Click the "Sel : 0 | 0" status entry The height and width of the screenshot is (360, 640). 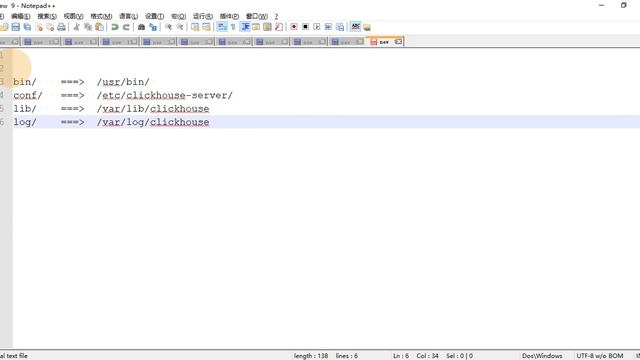tap(460, 356)
